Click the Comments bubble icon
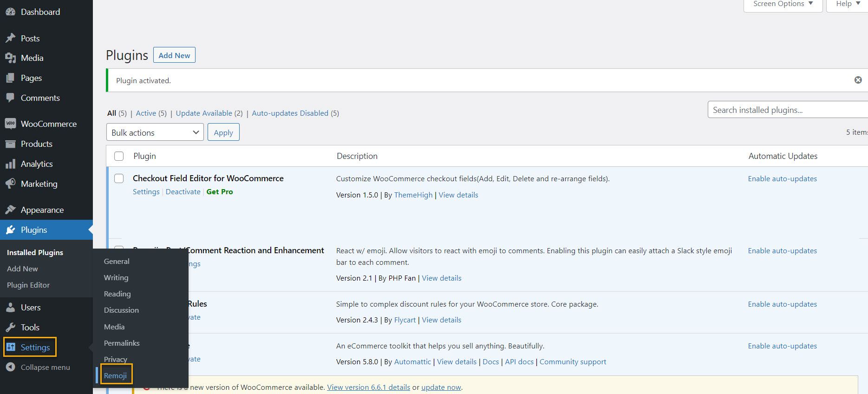The image size is (868, 394). click(x=10, y=98)
